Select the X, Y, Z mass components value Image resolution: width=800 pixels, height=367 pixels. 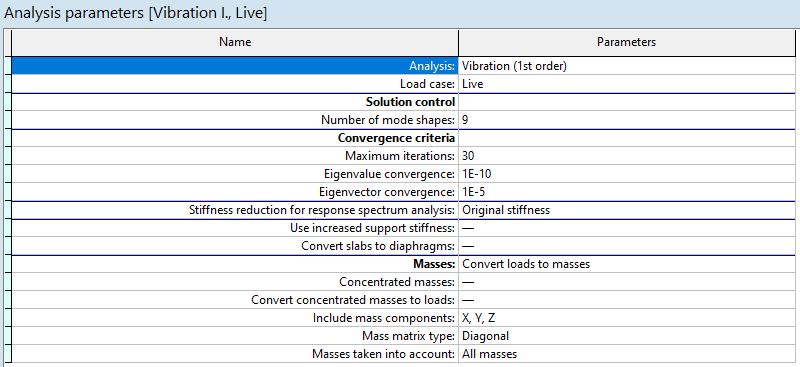click(478, 318)
